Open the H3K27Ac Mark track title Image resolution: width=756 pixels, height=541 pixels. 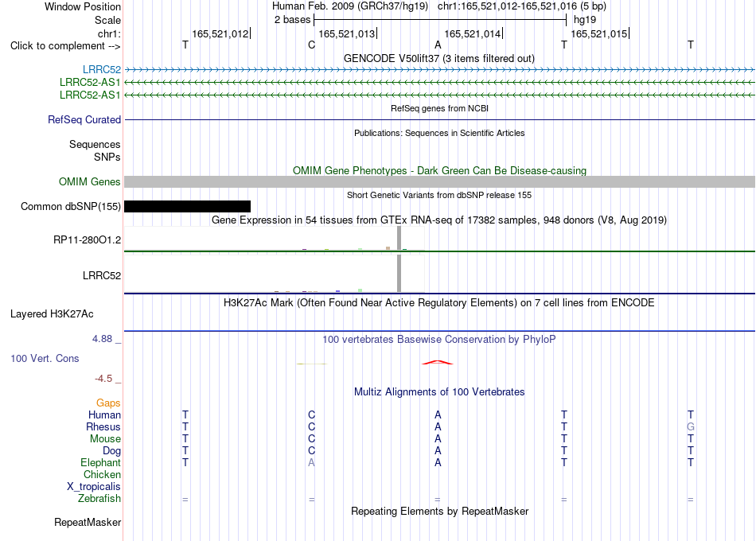[439, 303]
